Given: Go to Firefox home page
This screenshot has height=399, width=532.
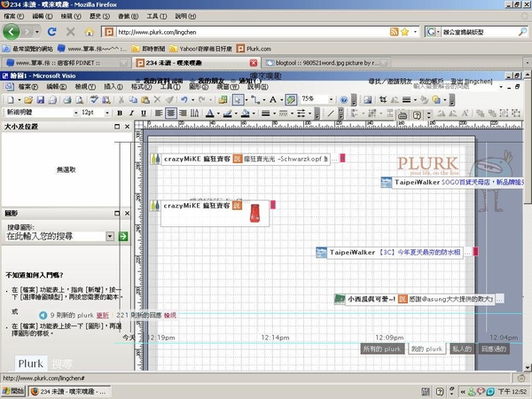Looking at the screenshot, I should 90,32.
